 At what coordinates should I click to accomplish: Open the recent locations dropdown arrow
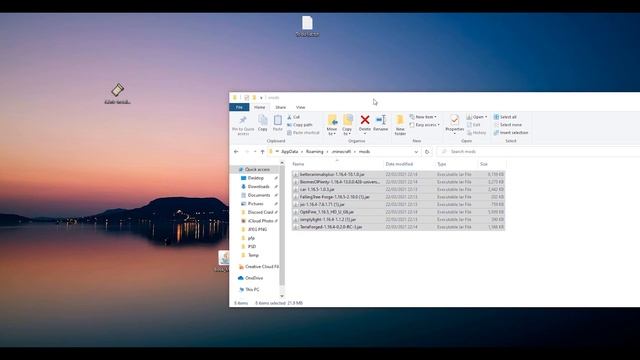pos(255,151)
